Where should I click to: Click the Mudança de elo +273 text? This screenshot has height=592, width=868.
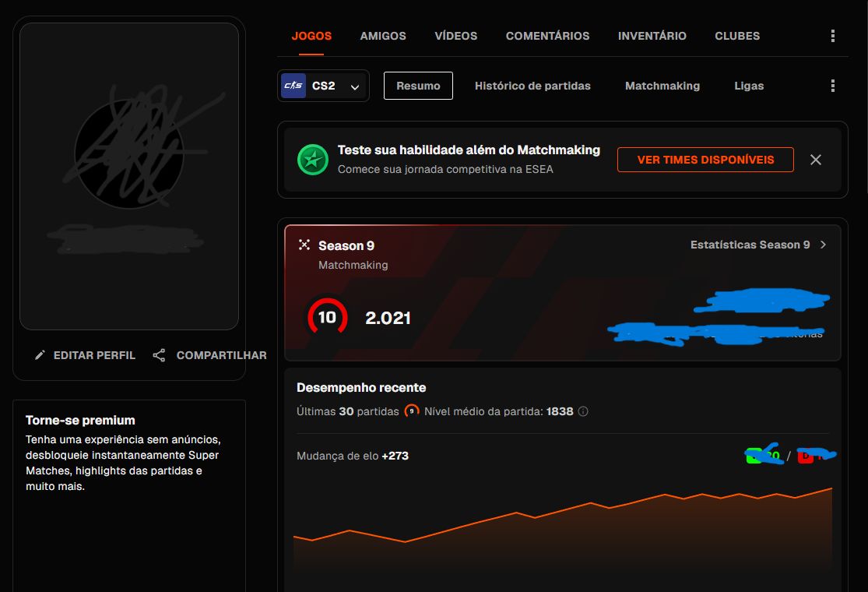[x=353, y=456]
